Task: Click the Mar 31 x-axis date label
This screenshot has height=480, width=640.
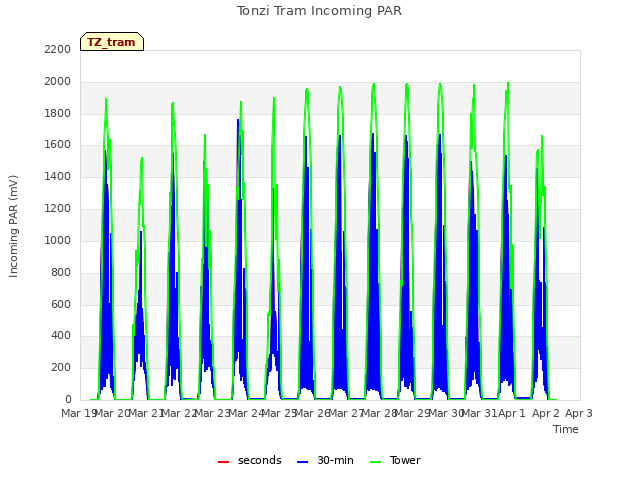Action: (480, 413)
